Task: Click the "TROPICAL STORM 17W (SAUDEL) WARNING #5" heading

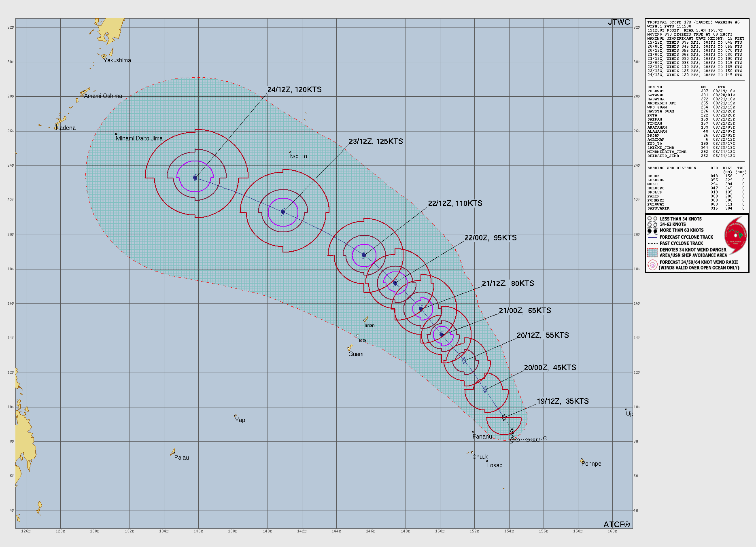Action: tap(693, 22)
